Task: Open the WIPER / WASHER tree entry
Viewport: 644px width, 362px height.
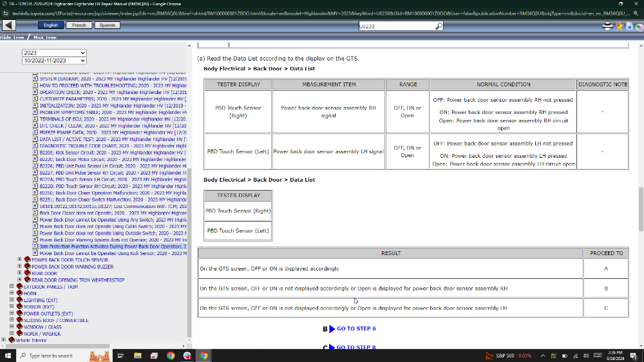Action: pyautogui.click(x=42, y=334)
